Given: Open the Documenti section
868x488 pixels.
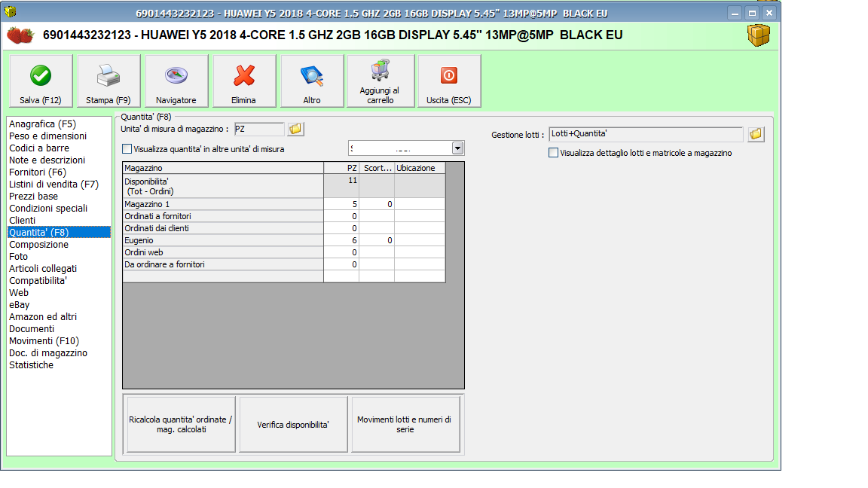Looking at the screenshot, I should [32, 329].
